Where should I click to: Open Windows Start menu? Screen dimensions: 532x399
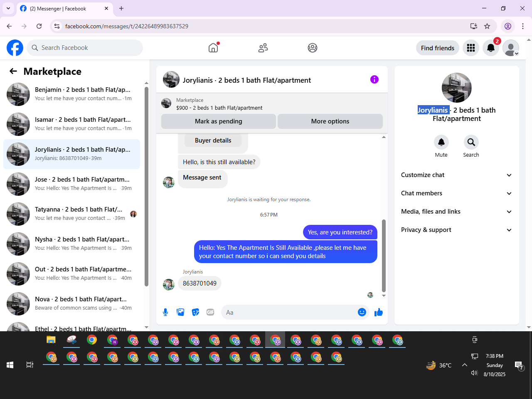click(x=10, y=365)
